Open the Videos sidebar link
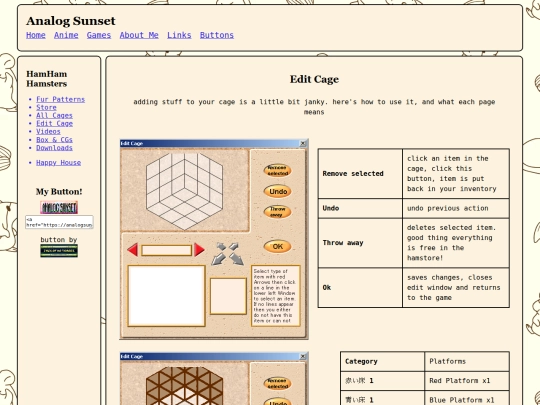This screenshot has height=405, width=540. (x=48, y=132)
